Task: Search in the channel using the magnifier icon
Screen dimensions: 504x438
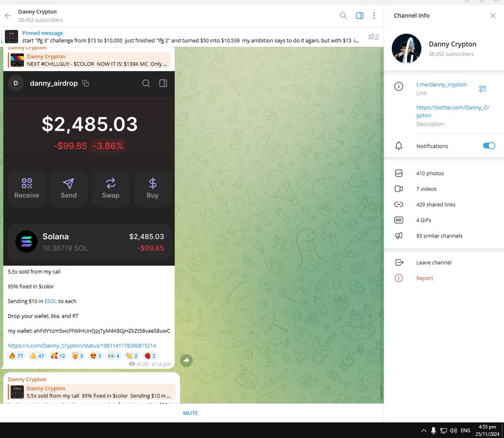Action: tap(343, 16)
